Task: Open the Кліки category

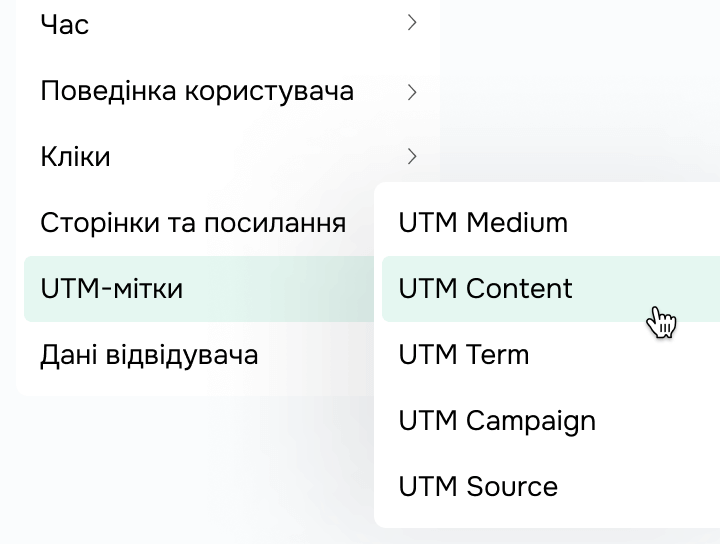Action: point(75,157)
